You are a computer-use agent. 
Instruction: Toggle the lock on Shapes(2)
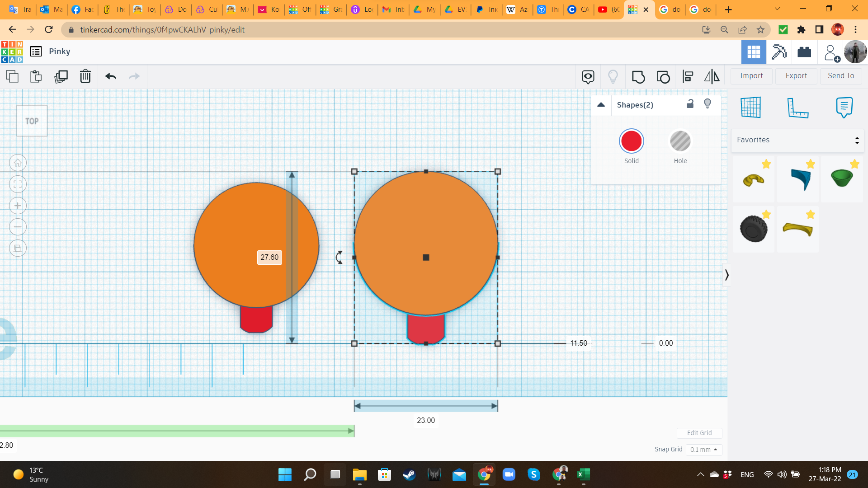coord(690,104)
